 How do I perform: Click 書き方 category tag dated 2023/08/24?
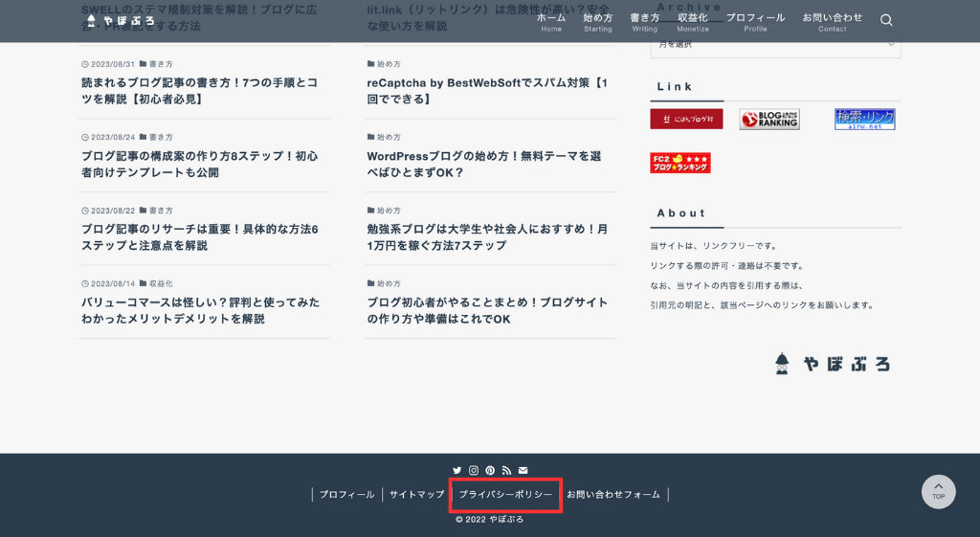pos(156,137)
